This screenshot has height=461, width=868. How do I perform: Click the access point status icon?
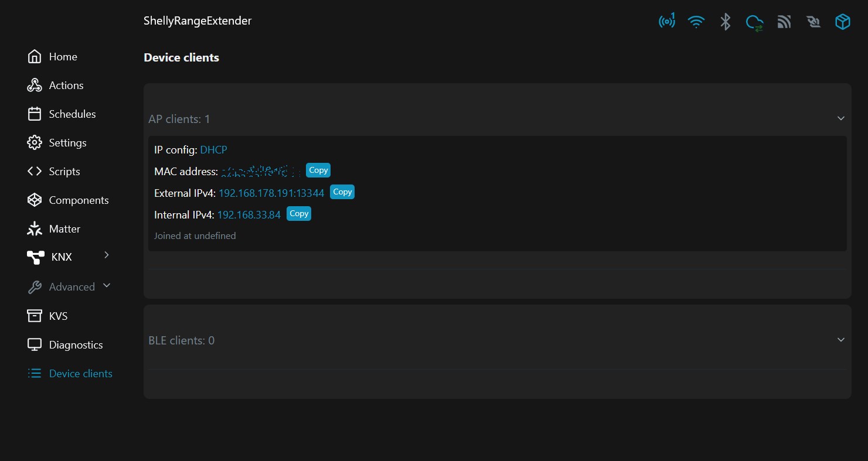(x=666, y=22)
